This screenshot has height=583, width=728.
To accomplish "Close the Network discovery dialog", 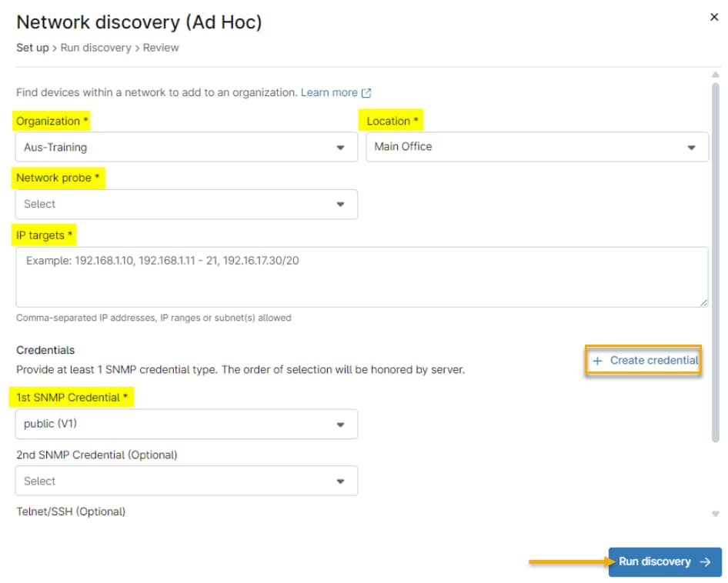I will click(x=714, y=17).
